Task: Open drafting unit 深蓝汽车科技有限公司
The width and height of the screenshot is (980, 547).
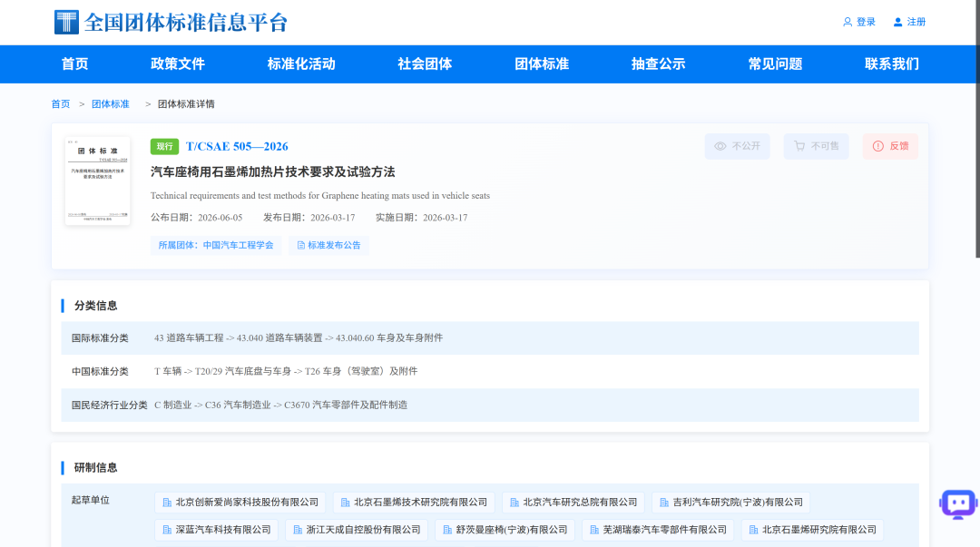Action: pyautogui.click(x=216, y=530)
